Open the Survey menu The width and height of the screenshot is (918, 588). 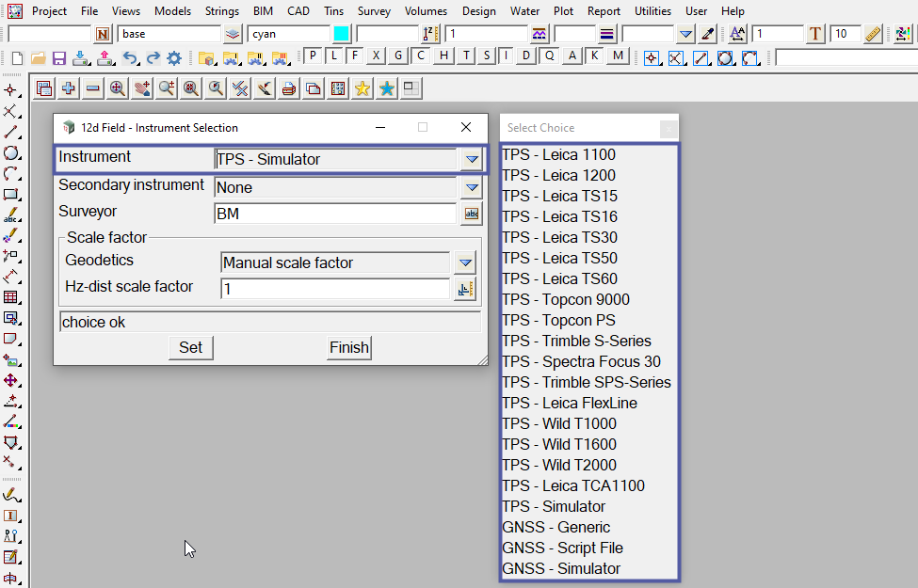pyautogui.click(x=374, y=11)
